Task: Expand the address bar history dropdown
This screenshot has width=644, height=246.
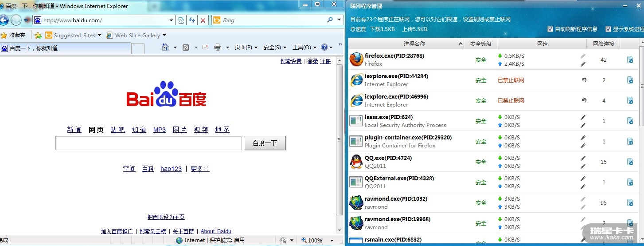Action: click(x=172, y=20)
